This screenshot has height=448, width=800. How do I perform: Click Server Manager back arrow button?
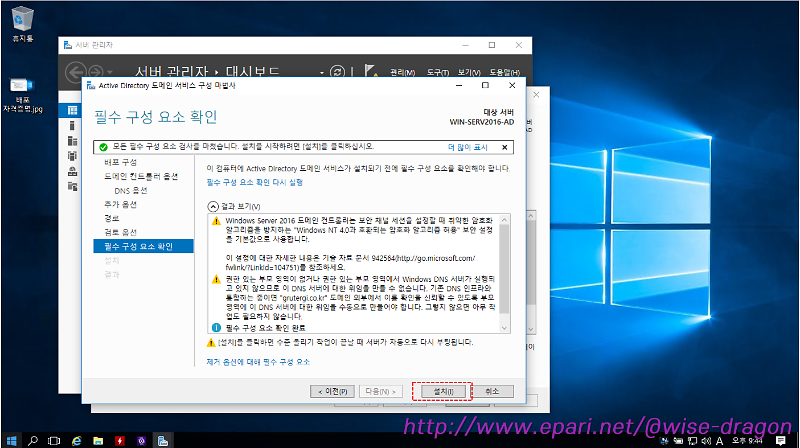click(76, 72)
